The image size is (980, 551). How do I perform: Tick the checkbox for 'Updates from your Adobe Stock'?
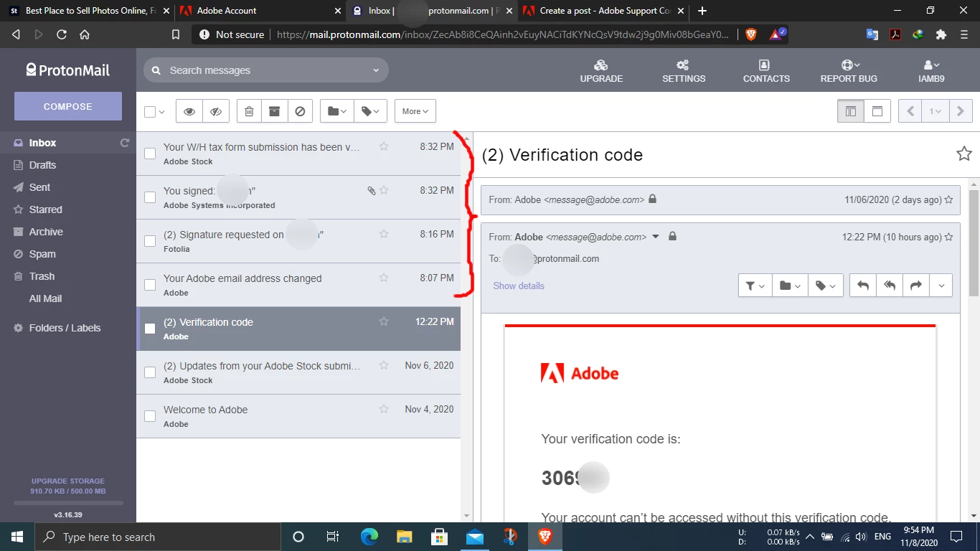pos(150,372)
